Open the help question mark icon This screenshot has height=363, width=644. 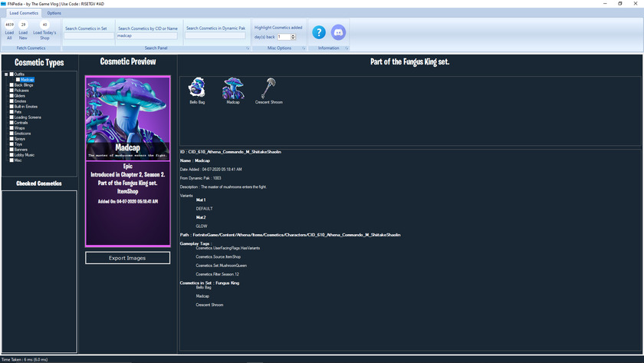(x=319, y=32)
